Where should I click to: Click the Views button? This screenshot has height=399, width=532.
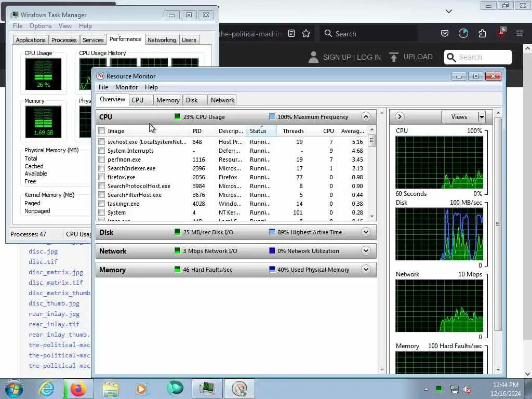coord(459,117)
